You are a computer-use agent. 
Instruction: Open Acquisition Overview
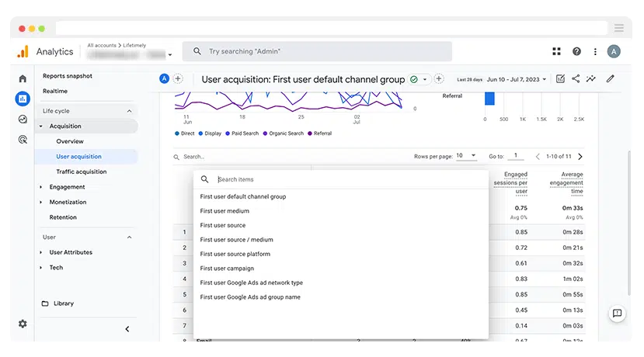pos(70,141)
